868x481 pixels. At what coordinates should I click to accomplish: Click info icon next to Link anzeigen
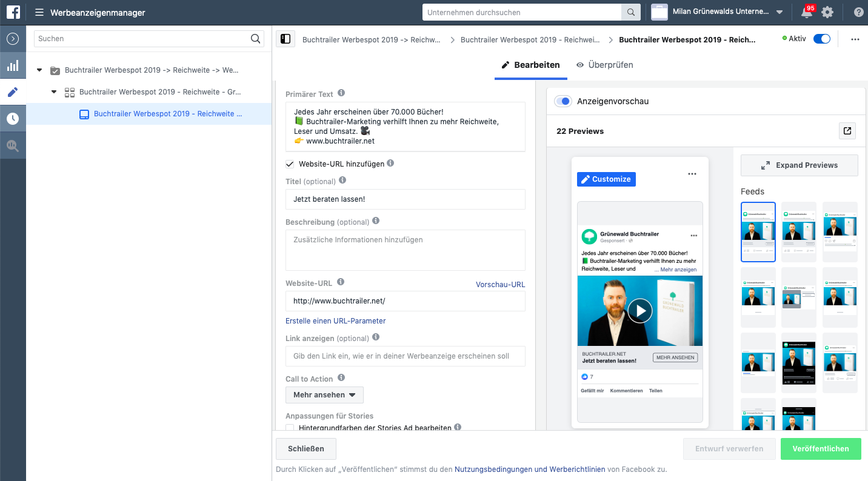[376, 337]
